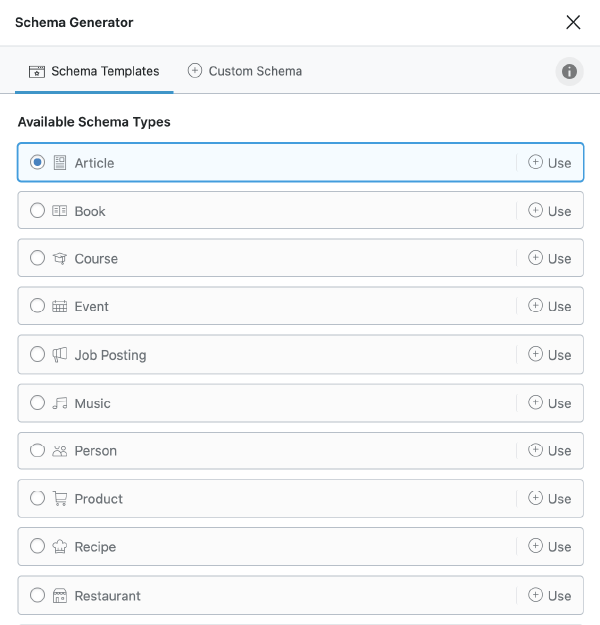Click the info icon in tab bar
Viewport: 600px width, 625px height.
[569, 71]
